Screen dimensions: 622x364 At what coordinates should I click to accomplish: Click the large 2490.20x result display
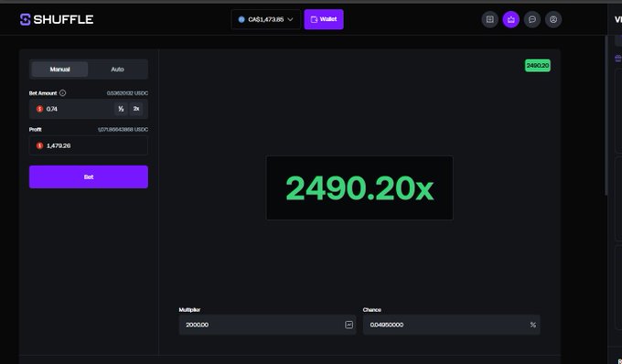[x=359, y=188]
